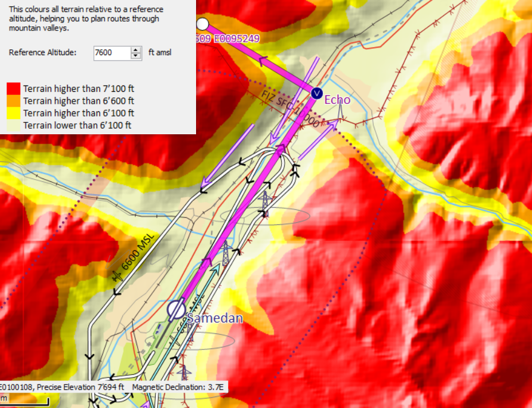Click the map scale bar

[x=23, y=402]
